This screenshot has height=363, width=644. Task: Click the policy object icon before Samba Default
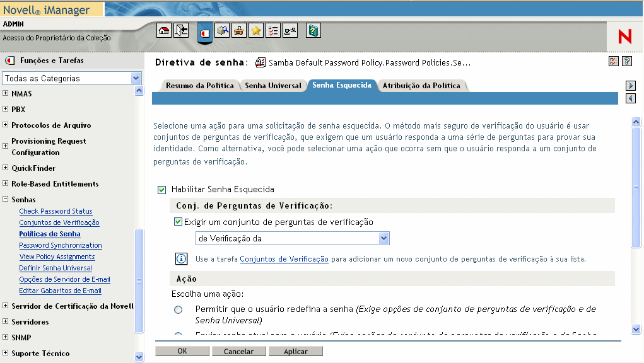(x=261, y=62)
